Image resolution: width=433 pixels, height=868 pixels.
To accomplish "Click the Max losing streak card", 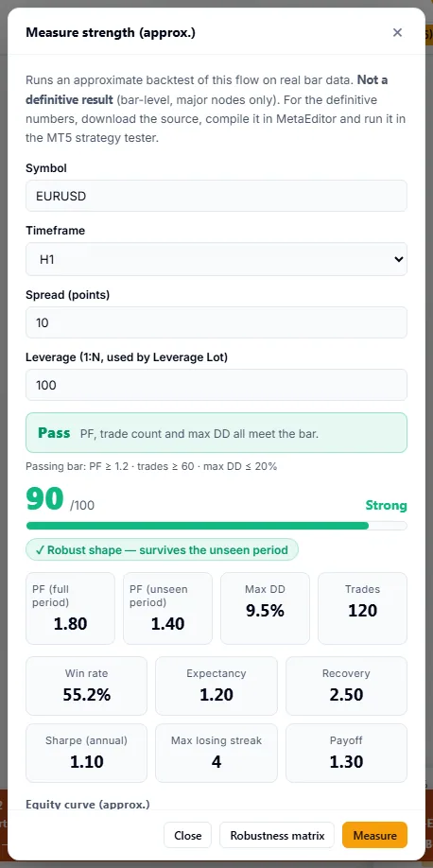I will [216, 753].
